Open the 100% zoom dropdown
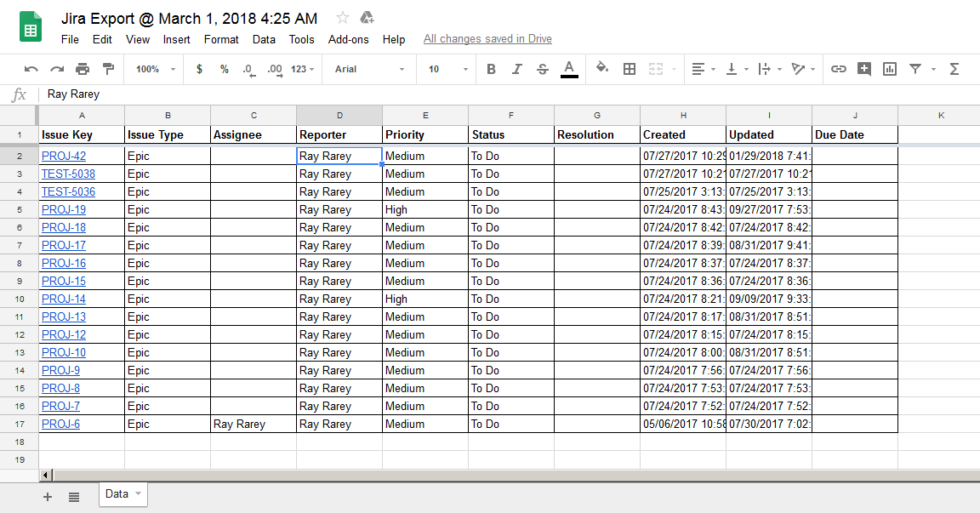Viewport: 980px width, 513px height. 156,69
